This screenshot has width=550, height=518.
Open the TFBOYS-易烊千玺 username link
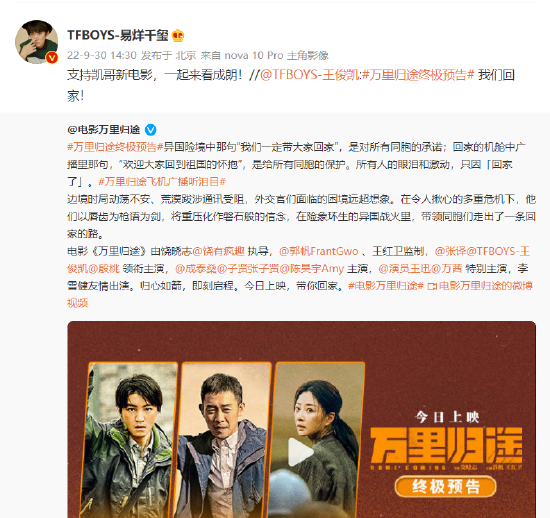pyautogui.click(x=118, y=35)
